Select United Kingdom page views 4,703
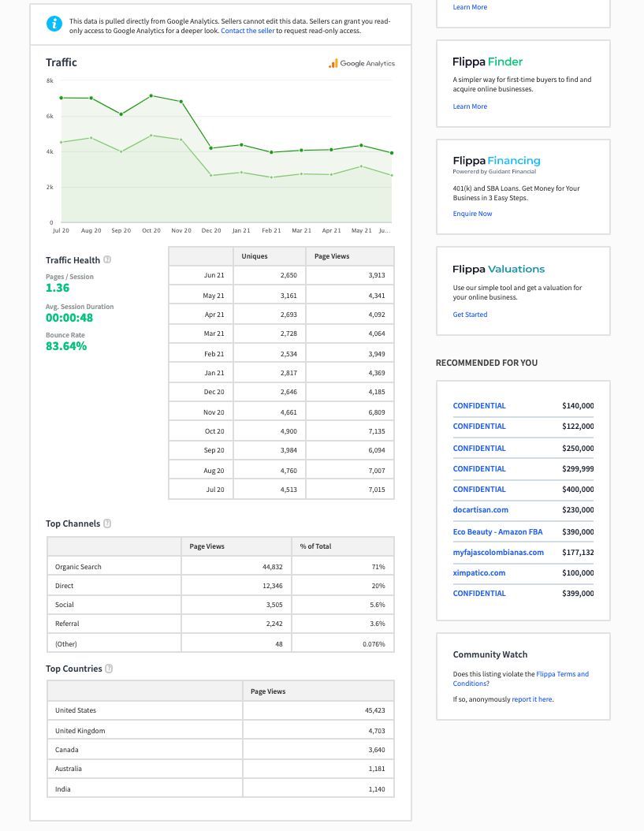 tap(376, 731)
